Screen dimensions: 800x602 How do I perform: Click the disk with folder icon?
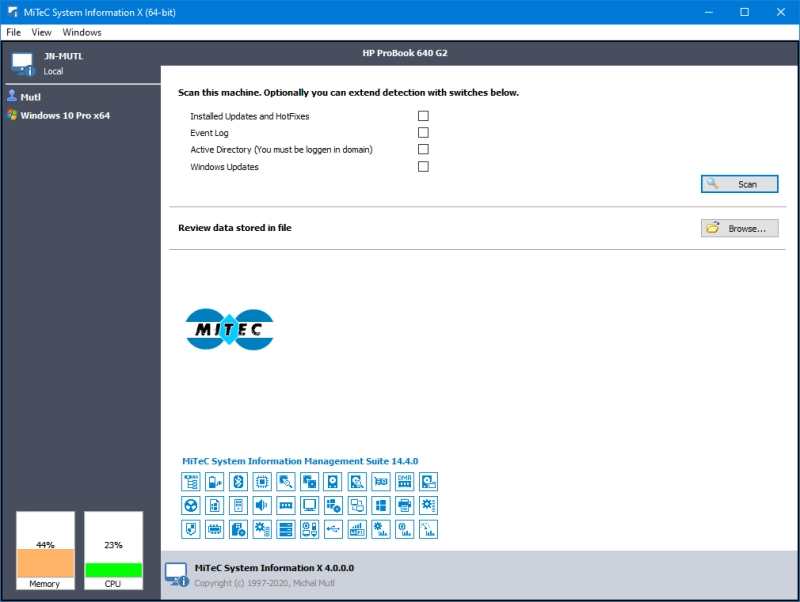429,482
